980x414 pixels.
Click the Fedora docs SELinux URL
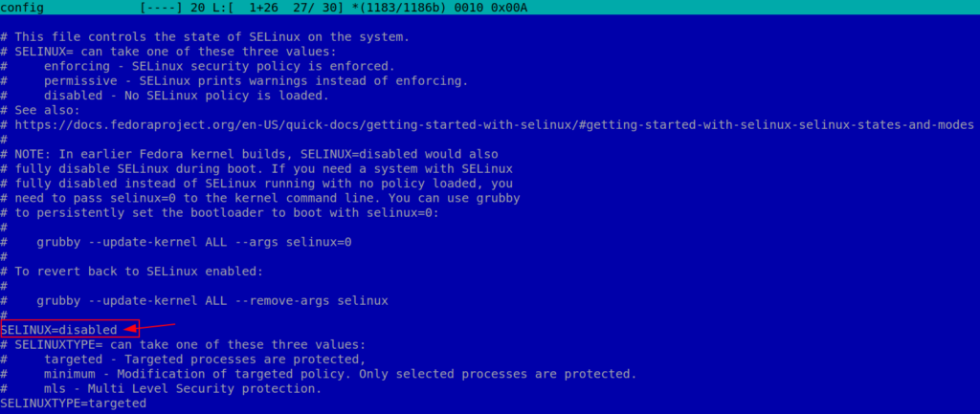[494, 124]
